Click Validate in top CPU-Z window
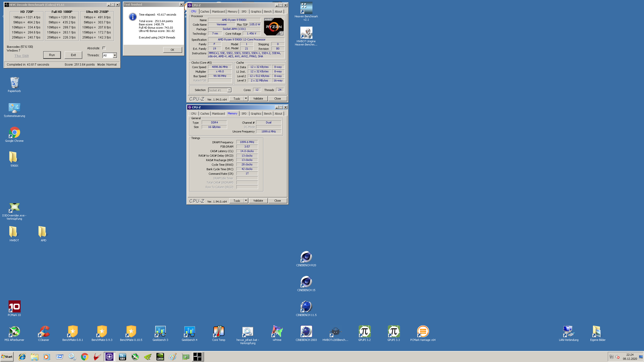The width and height of the screenshot is (644, 362). coord(258,99)
